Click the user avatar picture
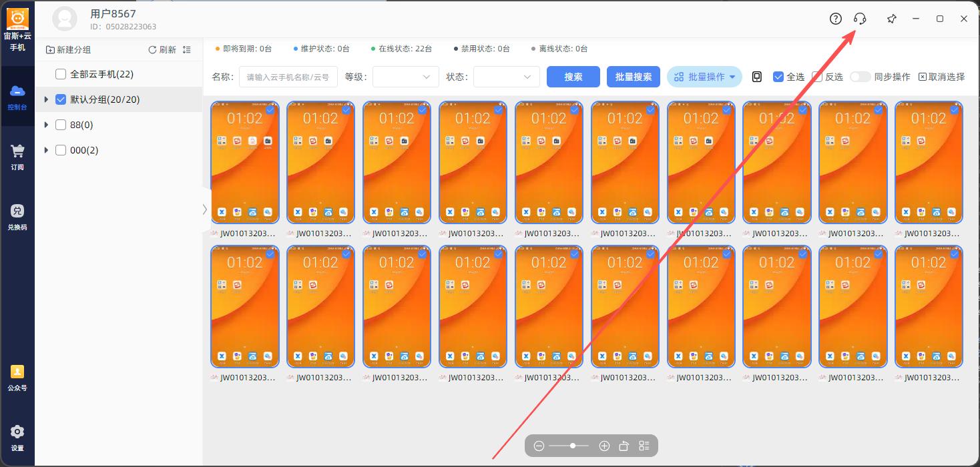This screenshot has width=980, height=467. pyautogui.click(x=65, y=19)
